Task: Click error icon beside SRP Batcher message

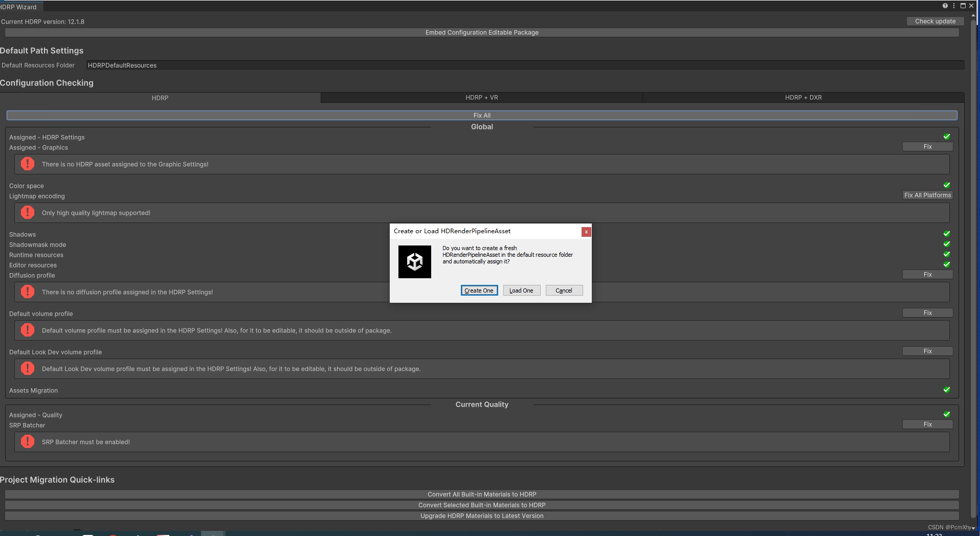Action: click(x=28, y=441)
